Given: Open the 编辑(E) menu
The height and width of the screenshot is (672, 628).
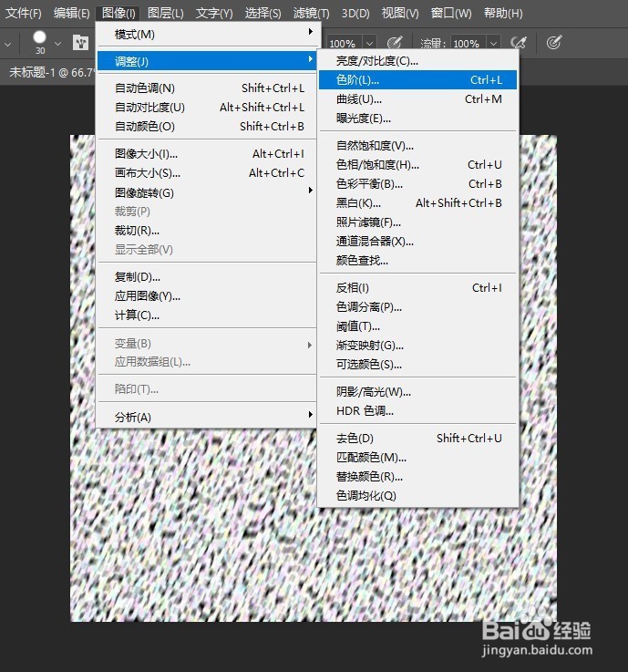Looking at the screenshot, I should pyautogui.click(x=71, y=14).
